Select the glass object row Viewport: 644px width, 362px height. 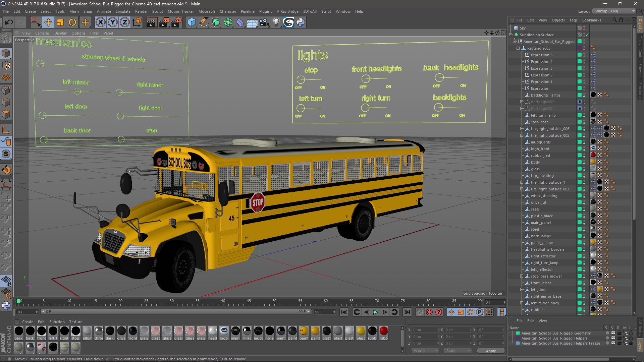coord(535,169)
